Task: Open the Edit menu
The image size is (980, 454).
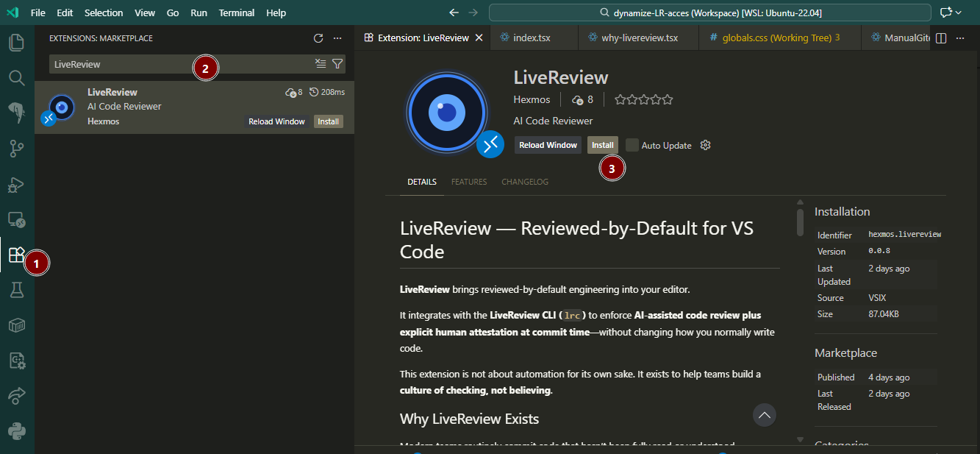Action: point(65,13)
